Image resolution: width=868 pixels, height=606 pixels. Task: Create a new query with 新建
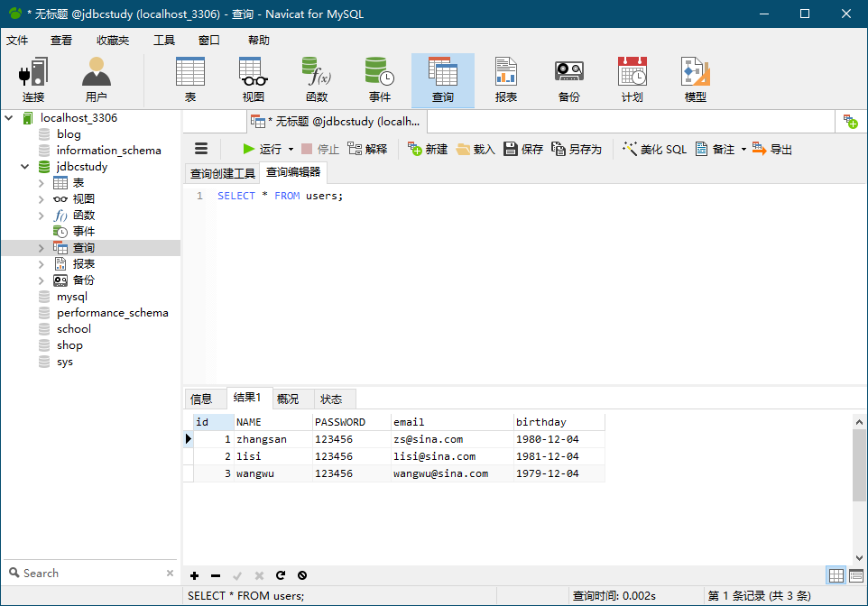pyautogui.click(x=428, y=149)
